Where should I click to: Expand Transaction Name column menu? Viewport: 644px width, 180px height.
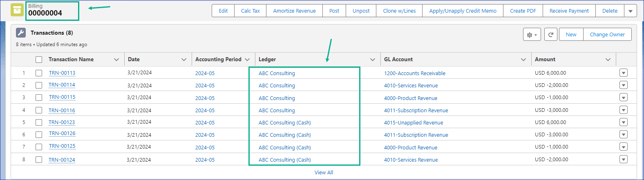coord(116,60)
